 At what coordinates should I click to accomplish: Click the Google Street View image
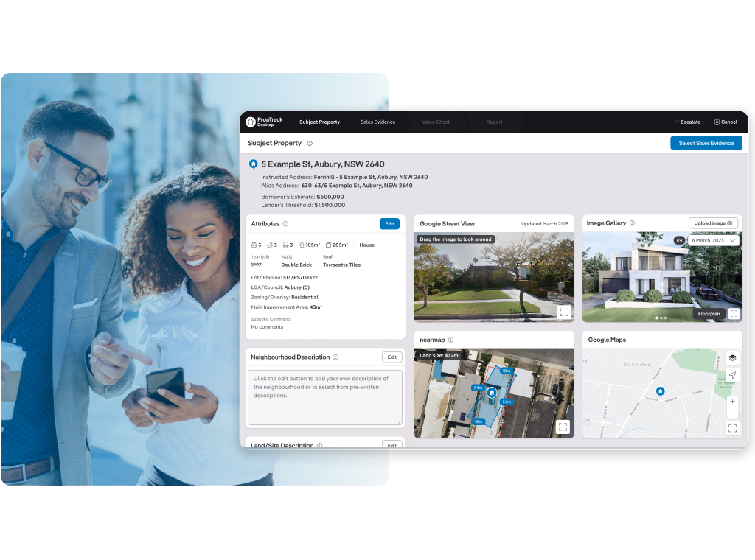click(494, 277)
